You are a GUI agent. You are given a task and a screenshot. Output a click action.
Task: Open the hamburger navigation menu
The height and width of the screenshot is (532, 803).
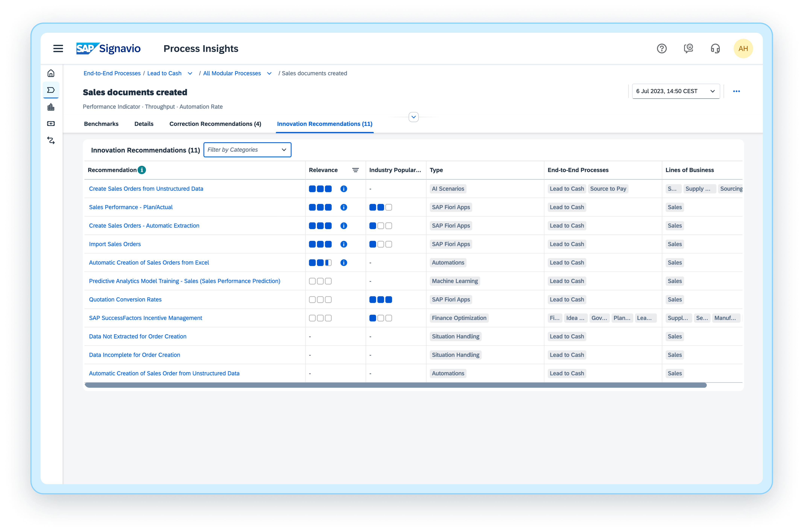coord(58,48)
